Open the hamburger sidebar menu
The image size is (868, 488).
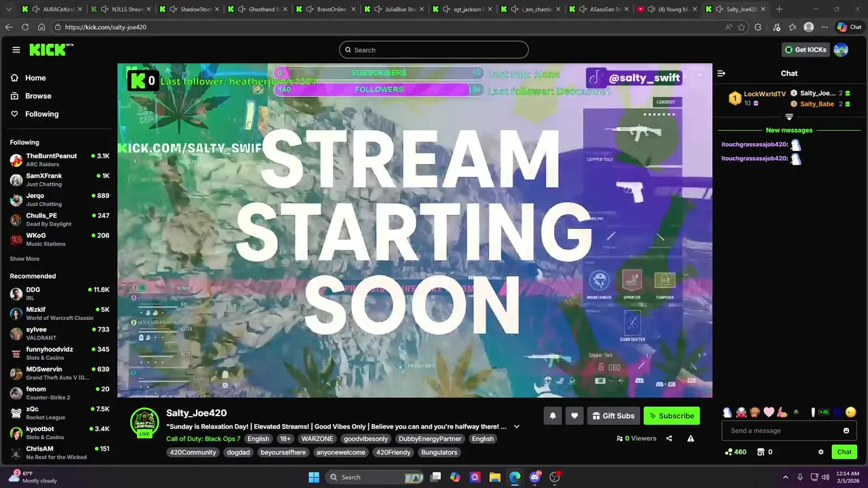pyautogui.click(x=16, y=49)
